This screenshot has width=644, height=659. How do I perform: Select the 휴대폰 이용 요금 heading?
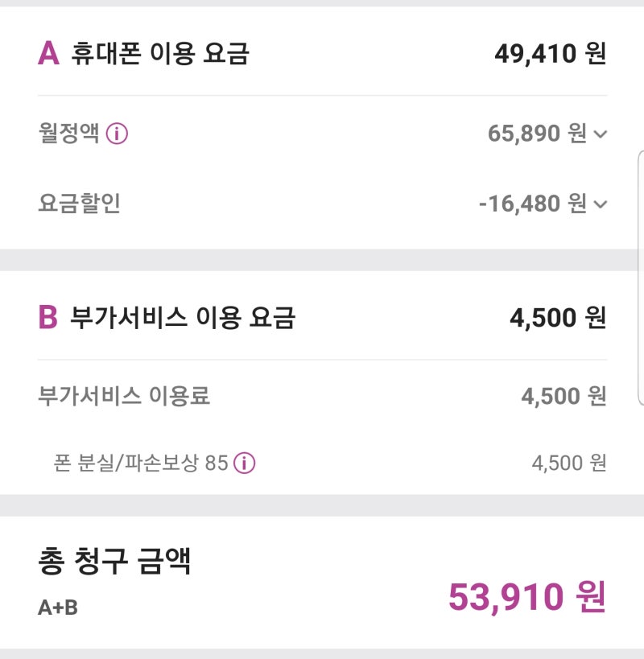[x=160, y=53]
